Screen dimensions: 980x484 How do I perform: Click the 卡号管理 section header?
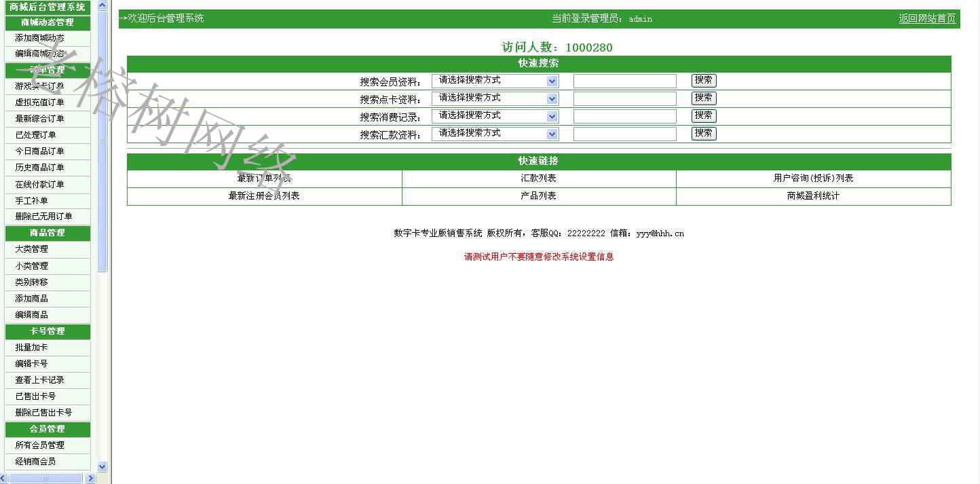click(48, 331)
